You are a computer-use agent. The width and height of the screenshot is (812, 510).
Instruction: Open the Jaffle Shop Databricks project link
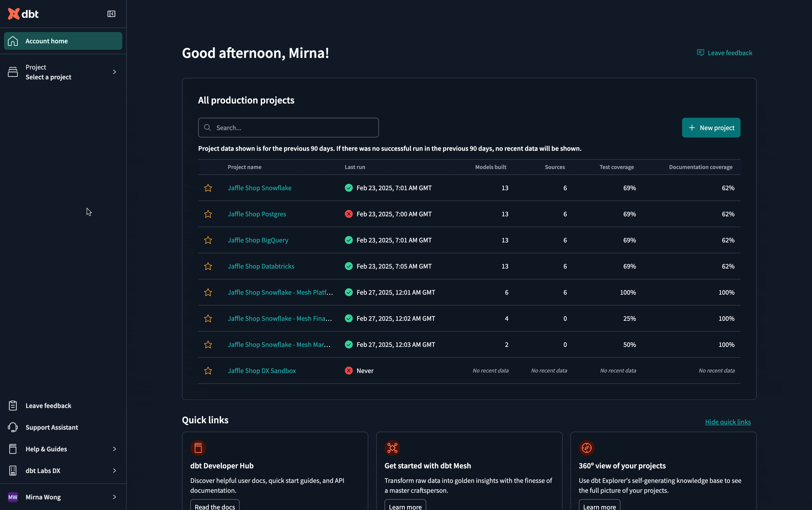click(261, 266)
